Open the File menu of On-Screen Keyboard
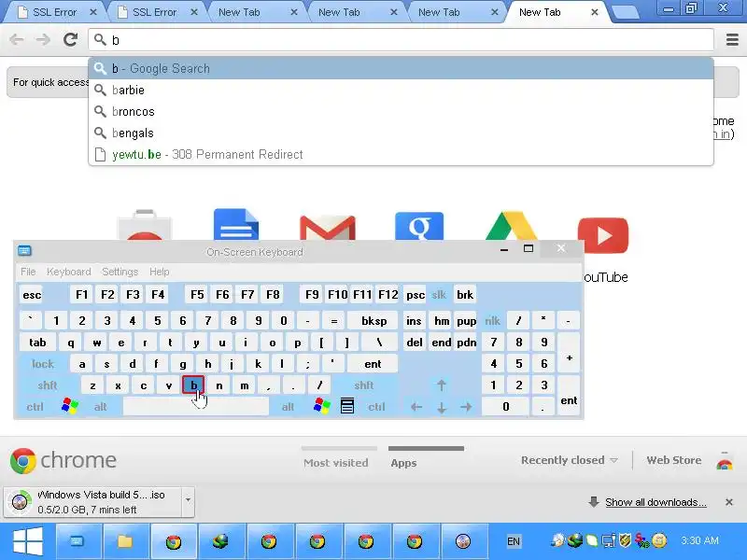Image resolution: width=747 pixels, height=560 pixels. tap(28, 272)
